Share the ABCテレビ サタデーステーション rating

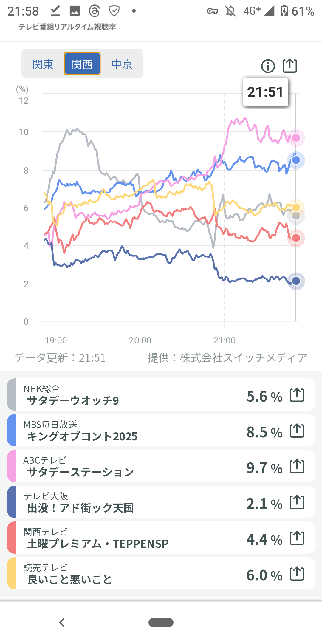tap(297, 467)
